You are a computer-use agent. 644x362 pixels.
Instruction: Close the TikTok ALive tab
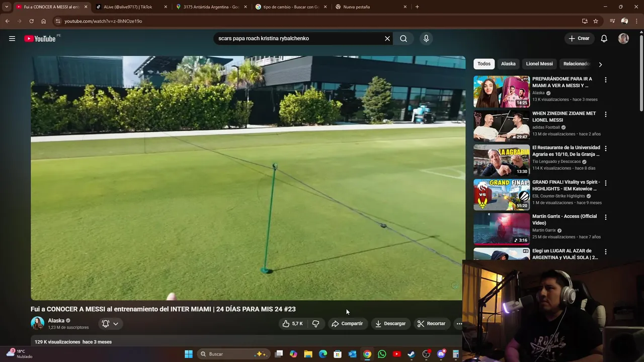(x=166, y=7)
